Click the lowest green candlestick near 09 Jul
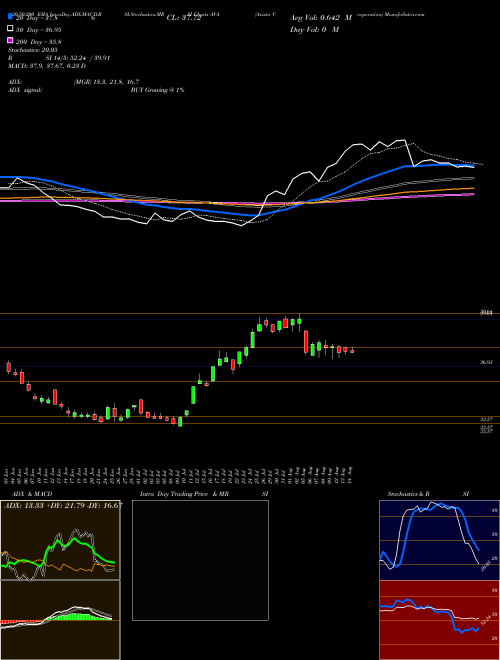The width and height of the screenshot is (500, 660). coord(180,421)
